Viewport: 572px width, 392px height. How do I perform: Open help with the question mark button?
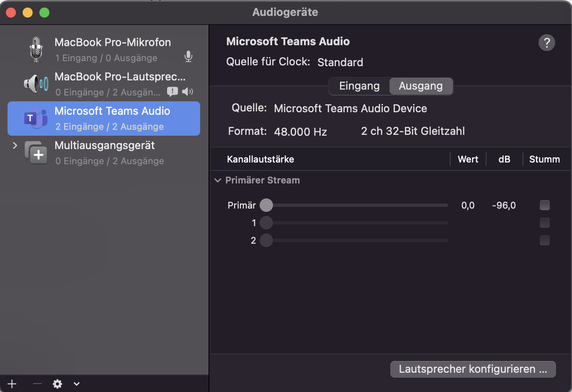click(x=546, y=43)
